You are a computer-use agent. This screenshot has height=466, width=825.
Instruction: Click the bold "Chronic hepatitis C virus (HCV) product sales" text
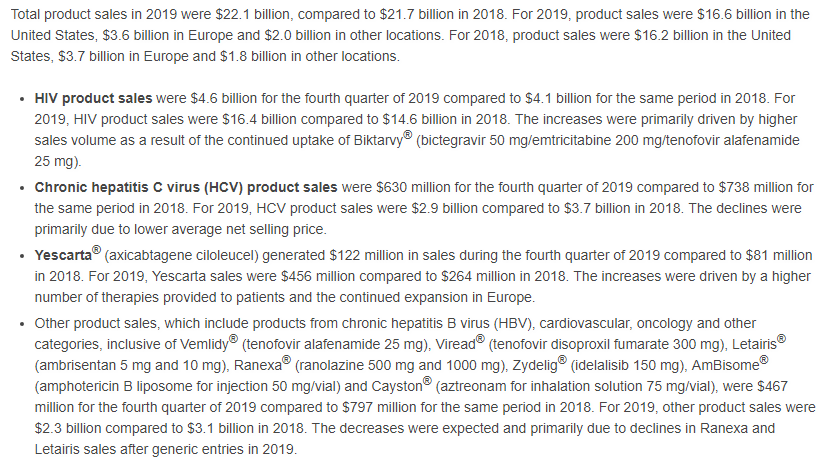coord(186,187)
